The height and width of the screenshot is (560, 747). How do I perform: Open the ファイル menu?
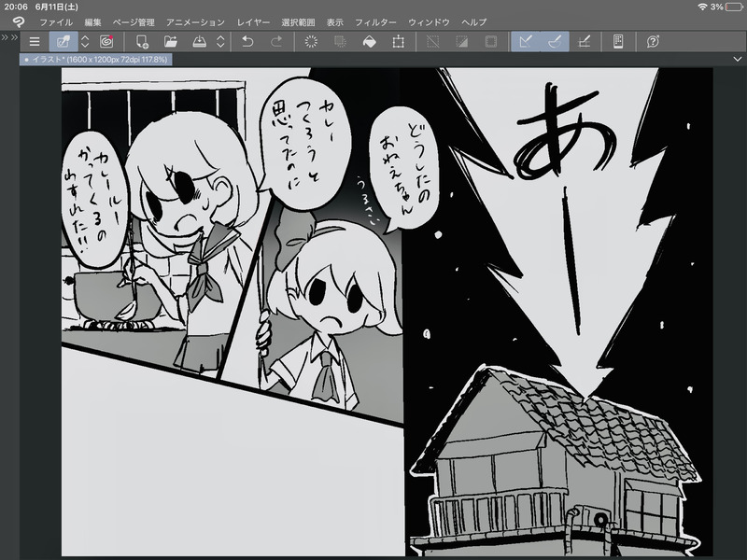coord(55,21)
